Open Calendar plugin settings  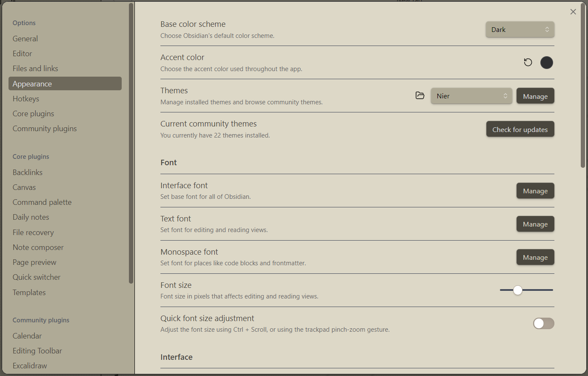(x=65, y=336)
